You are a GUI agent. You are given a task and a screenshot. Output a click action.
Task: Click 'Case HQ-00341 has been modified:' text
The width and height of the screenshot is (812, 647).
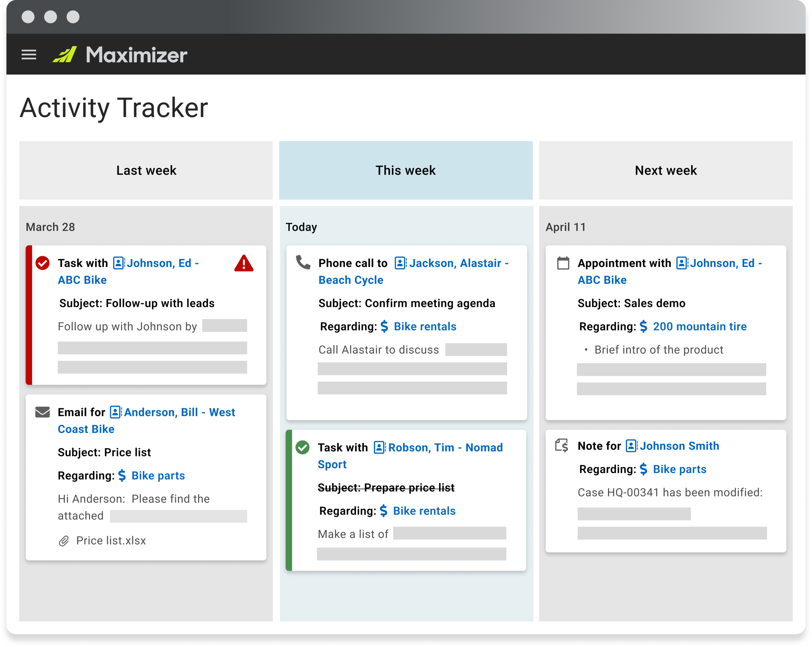670,492
